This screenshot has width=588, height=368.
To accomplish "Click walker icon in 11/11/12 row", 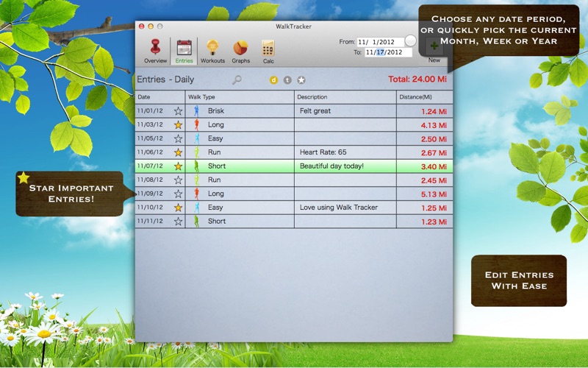I will pos(196,222).
